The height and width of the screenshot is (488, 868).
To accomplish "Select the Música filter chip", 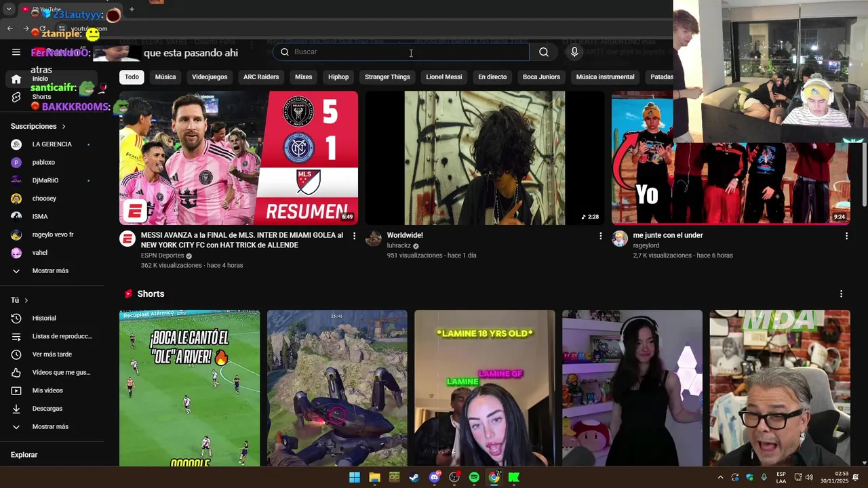I will [165, 77].
